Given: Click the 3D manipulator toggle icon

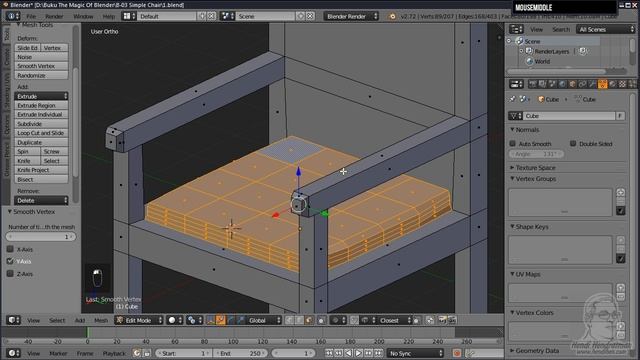Looking at the screenshot, I should [211, 320].
